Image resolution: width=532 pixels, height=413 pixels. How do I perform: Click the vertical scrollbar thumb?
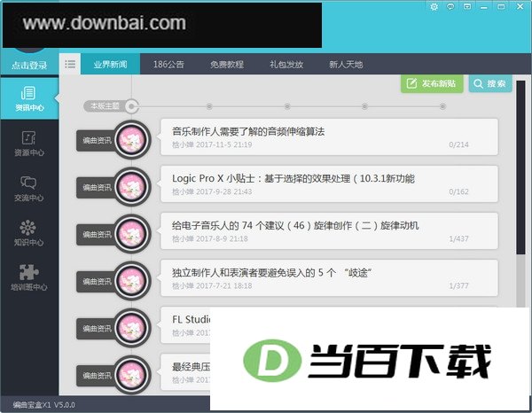tap(520, 168)
